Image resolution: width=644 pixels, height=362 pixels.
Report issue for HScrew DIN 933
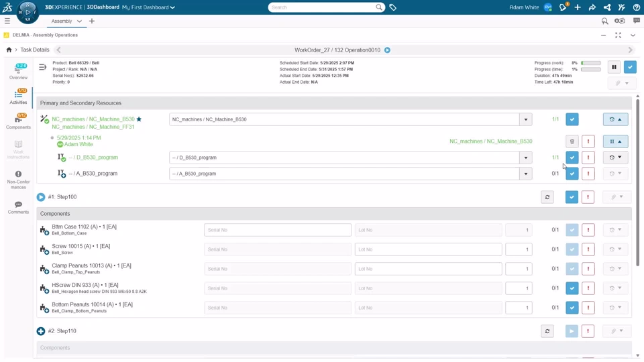588,288
